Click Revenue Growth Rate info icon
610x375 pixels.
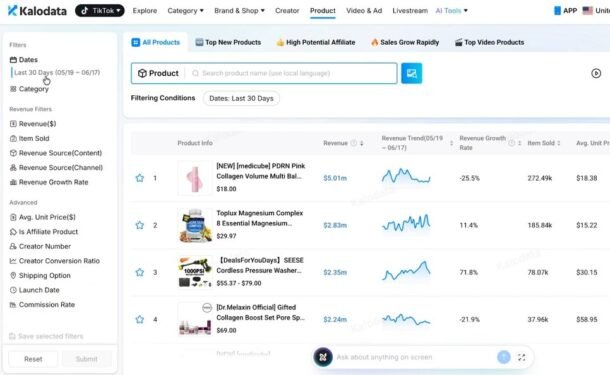512,143
